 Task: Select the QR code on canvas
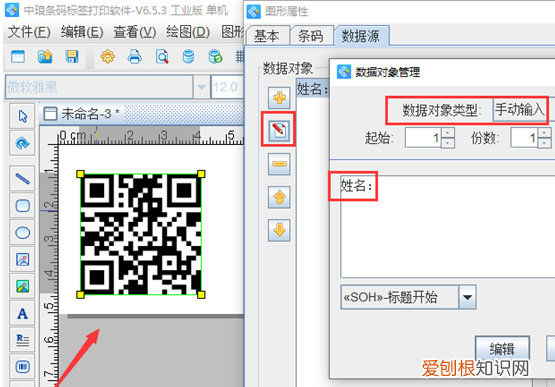tap(141, 234)
